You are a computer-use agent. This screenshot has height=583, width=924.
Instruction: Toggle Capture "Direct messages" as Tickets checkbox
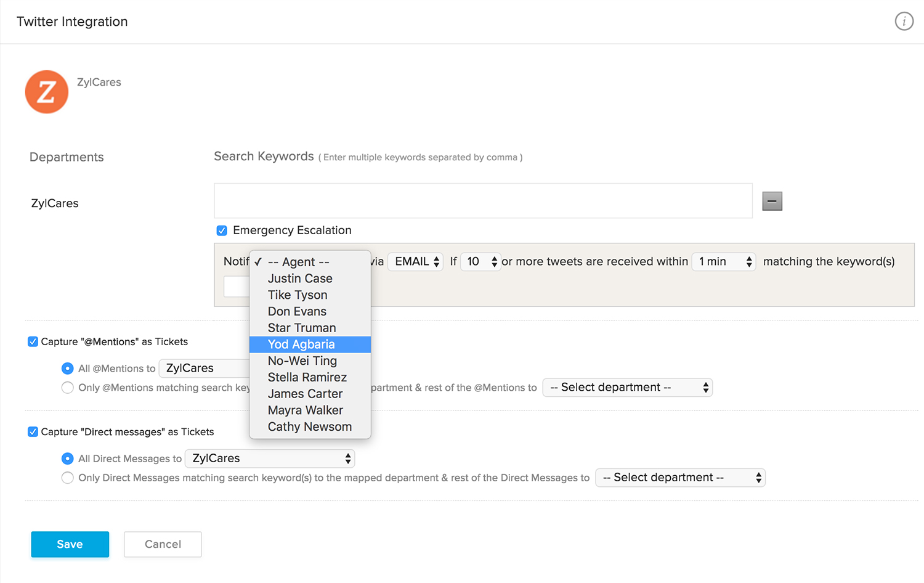point(33,432)
